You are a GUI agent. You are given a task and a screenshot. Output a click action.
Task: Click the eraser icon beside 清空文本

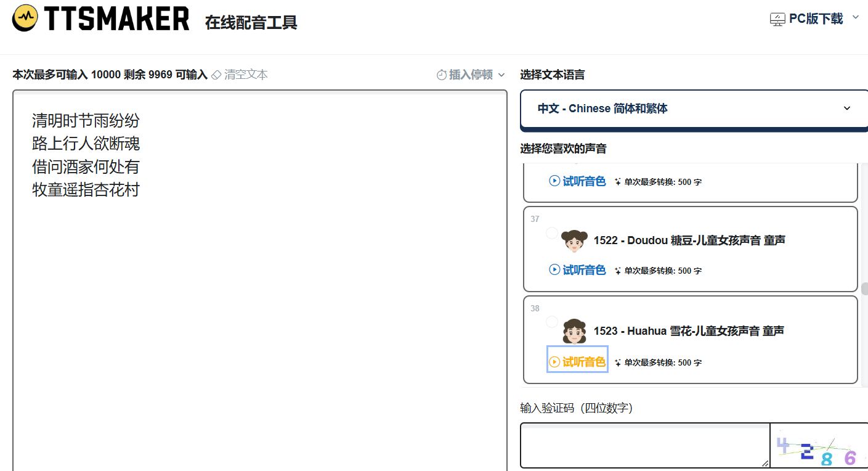[216, 75]
